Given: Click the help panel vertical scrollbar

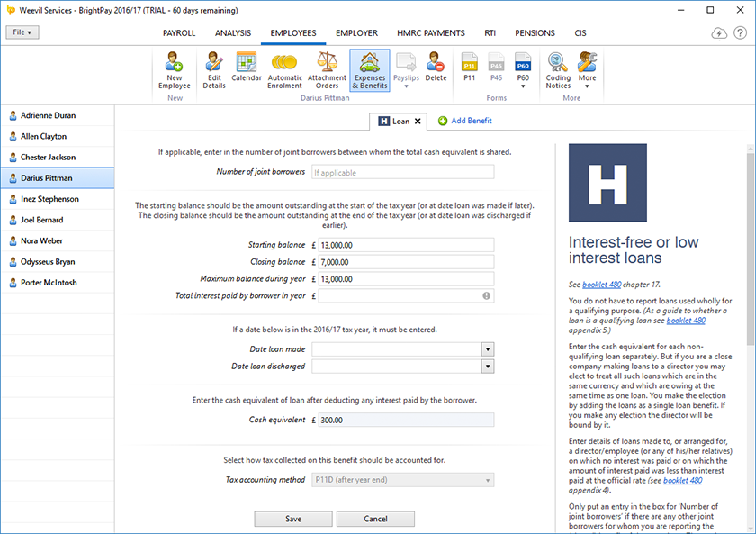Looking at the screenshot, I should pos(751,249).
